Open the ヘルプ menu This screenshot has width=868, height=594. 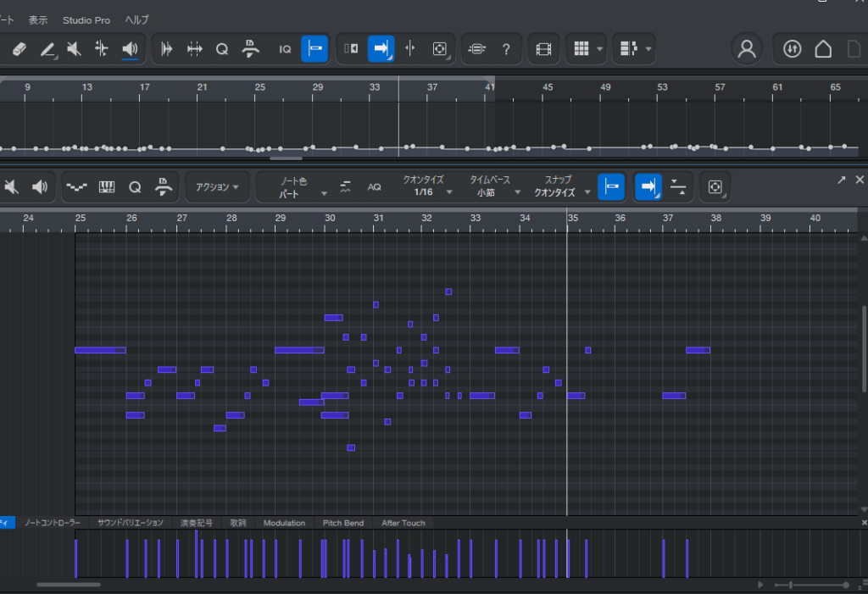136,19
